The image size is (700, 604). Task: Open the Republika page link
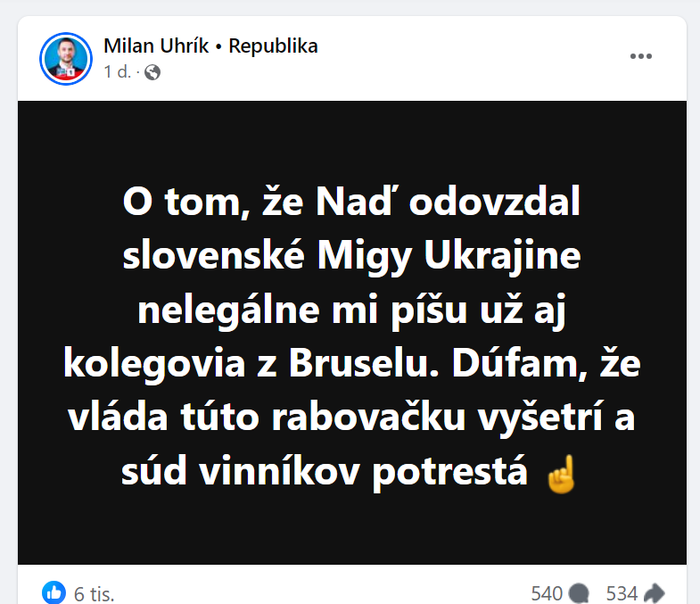273,46
